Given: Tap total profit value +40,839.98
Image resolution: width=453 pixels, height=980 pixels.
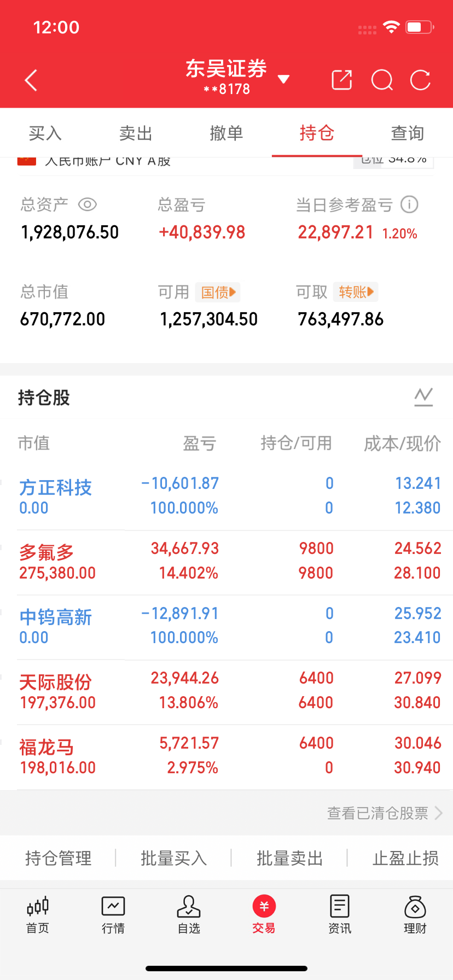Looking at the screenshot, I should (202, 232).
